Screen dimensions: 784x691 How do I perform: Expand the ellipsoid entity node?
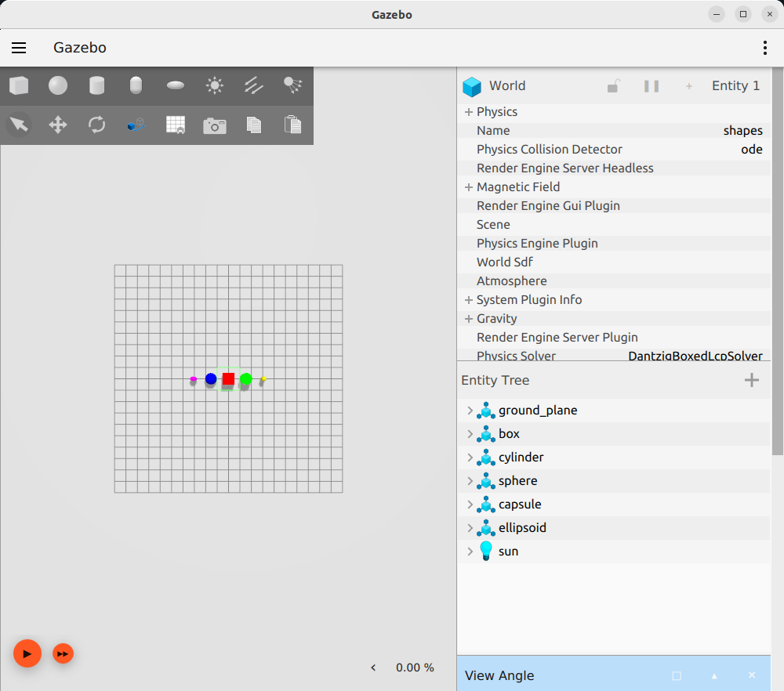(470, 528)
